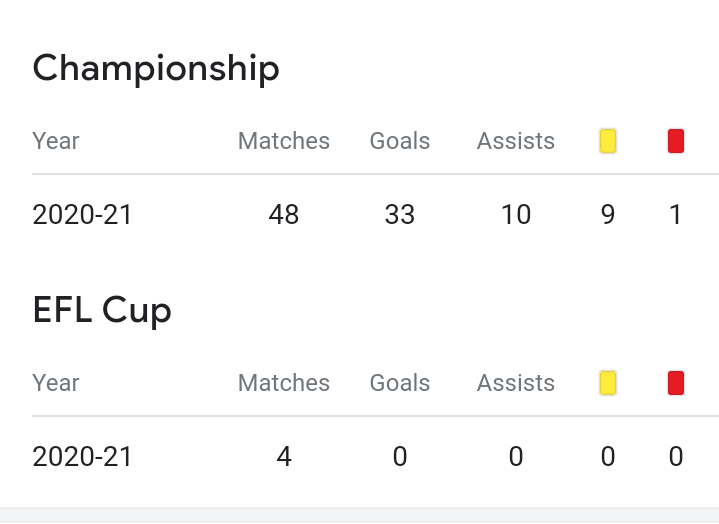The height and width of the screenshot is (524, 719).
Task: Click the Championship yellow card icon
Action: [608, 141]
